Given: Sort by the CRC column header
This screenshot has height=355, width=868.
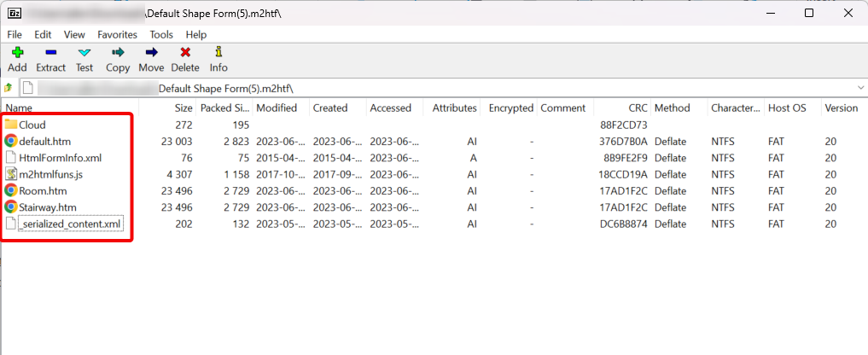Looking at the screenshot, I should [622, 108].
